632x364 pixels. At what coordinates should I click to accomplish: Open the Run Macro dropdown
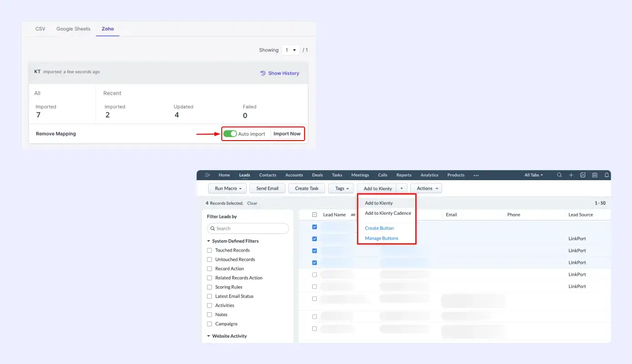228,188
